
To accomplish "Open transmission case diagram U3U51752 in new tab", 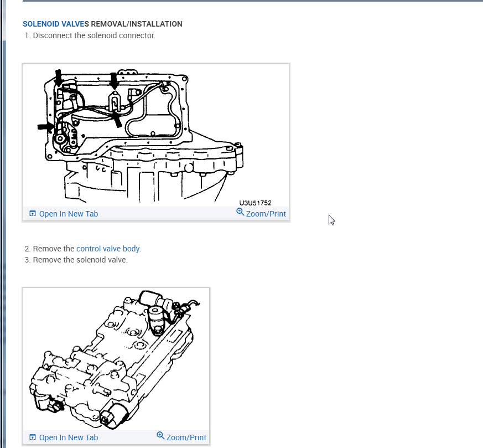I will coord(69,214).
